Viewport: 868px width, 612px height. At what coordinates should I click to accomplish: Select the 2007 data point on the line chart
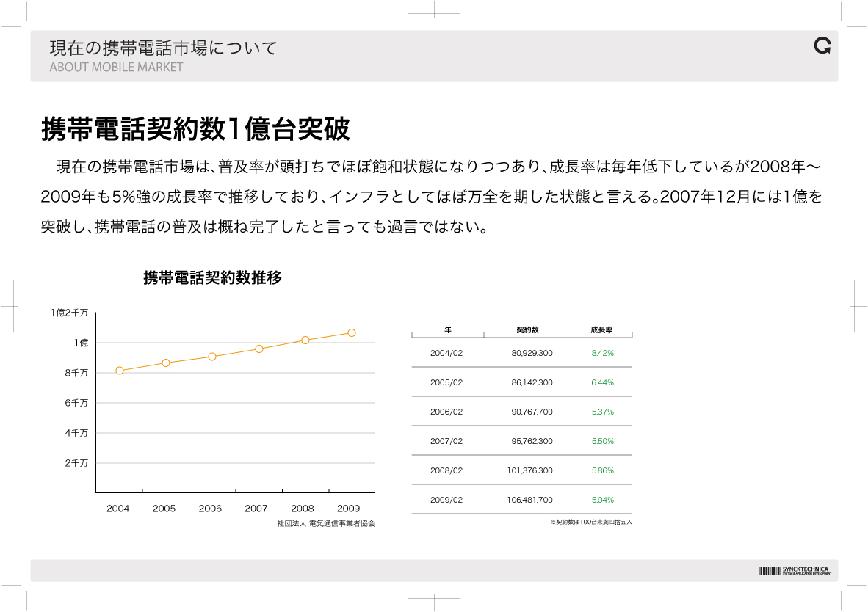click(259, 349)
